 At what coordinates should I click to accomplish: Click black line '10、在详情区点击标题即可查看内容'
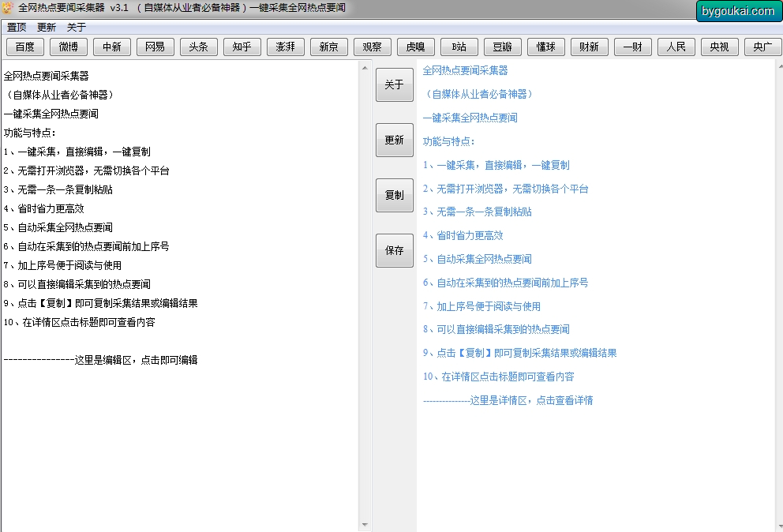click(x=80, y=323)
